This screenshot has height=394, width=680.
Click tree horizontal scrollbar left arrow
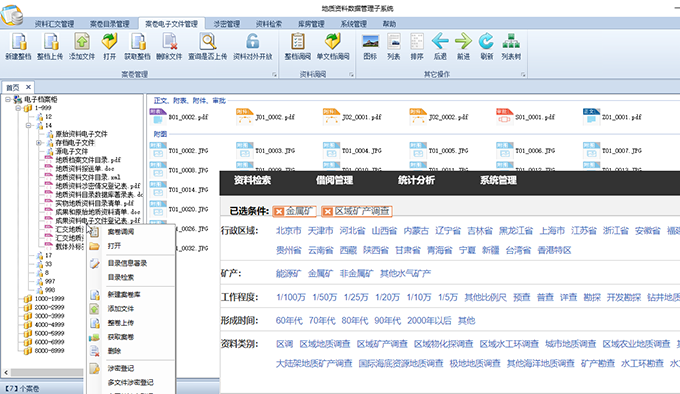point(6,372)
